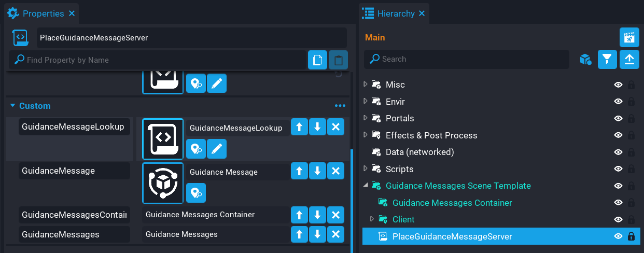Collapse Guidance Messages Scene Template
Screen dimensions: 644x253
click(x=365, y=186)
